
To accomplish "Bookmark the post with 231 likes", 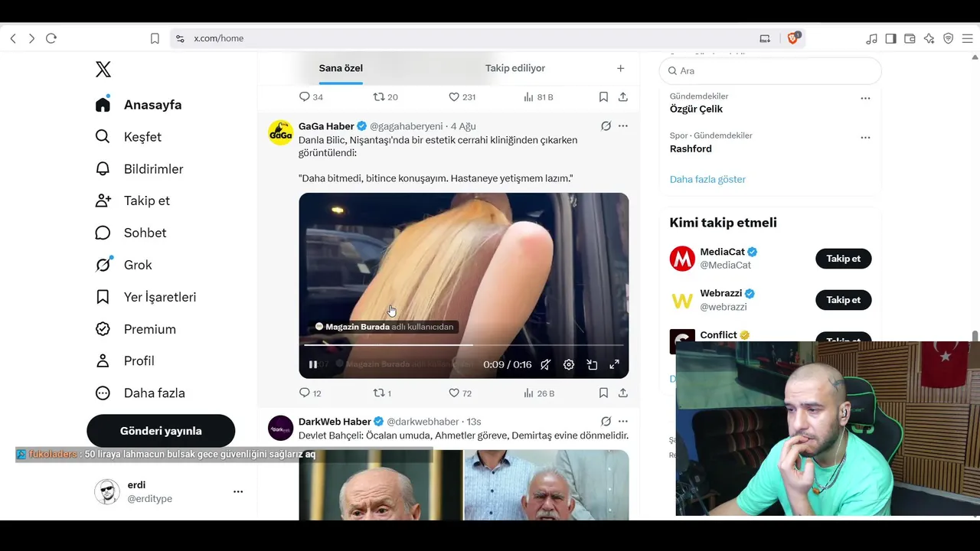I will [603, 97].
